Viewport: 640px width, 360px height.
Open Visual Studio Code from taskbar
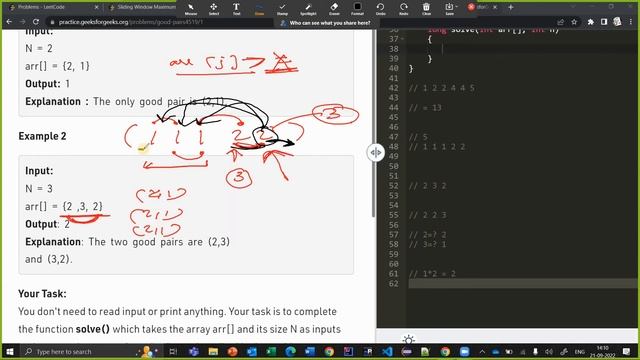[x=387, y=351]
